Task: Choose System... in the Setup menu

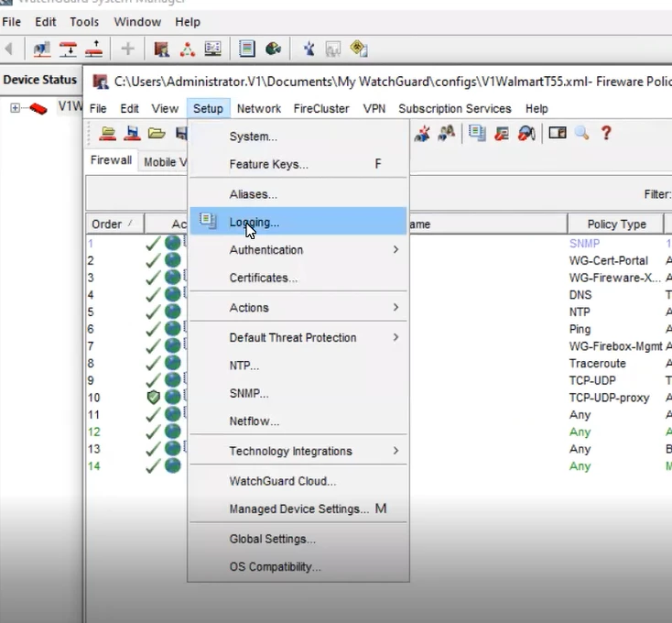Action: click(x=298, y=137)
